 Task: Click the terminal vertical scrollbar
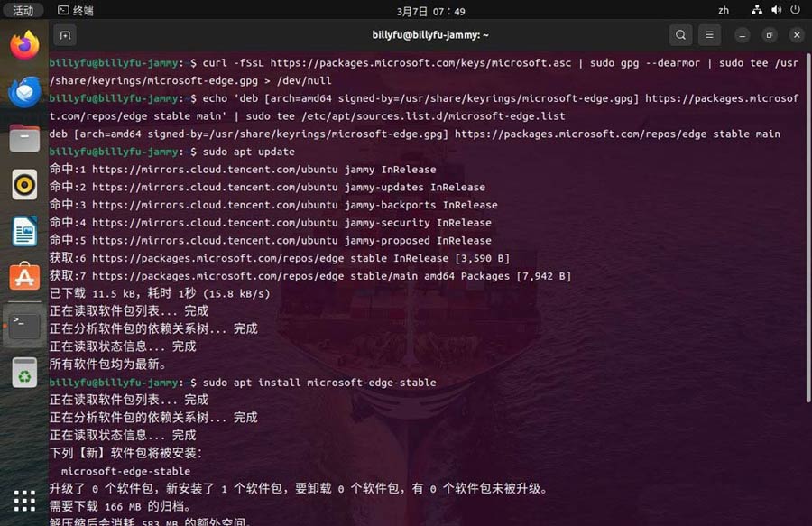click(x=808, y=227)
